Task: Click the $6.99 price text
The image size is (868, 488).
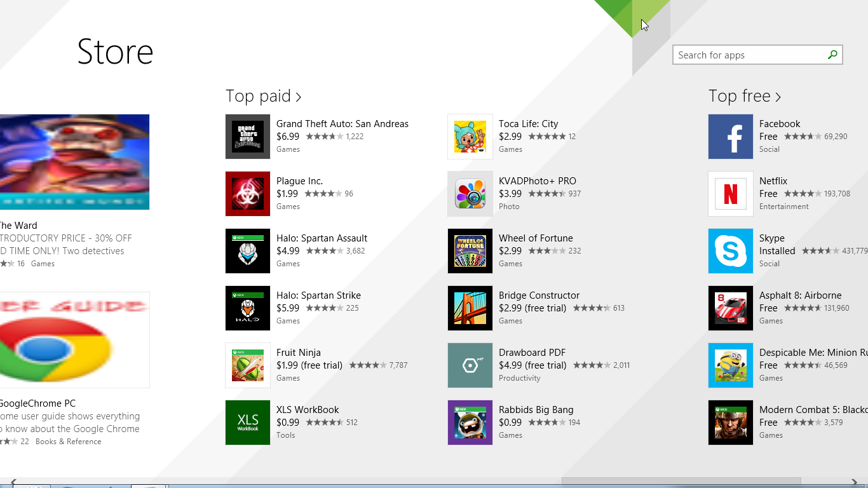Action: coord(288,137)
